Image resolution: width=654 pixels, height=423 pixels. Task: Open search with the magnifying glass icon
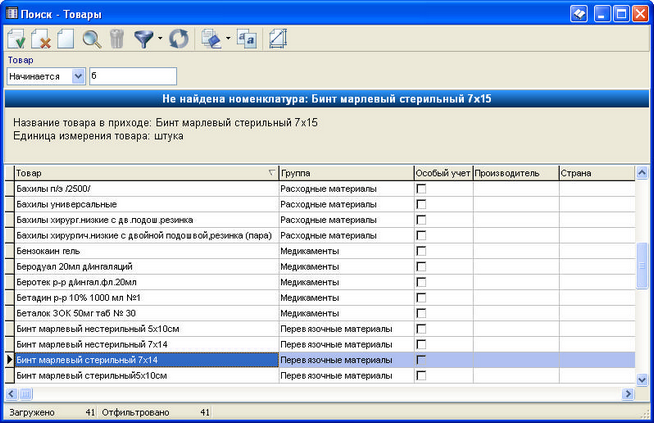click(92, 39)
